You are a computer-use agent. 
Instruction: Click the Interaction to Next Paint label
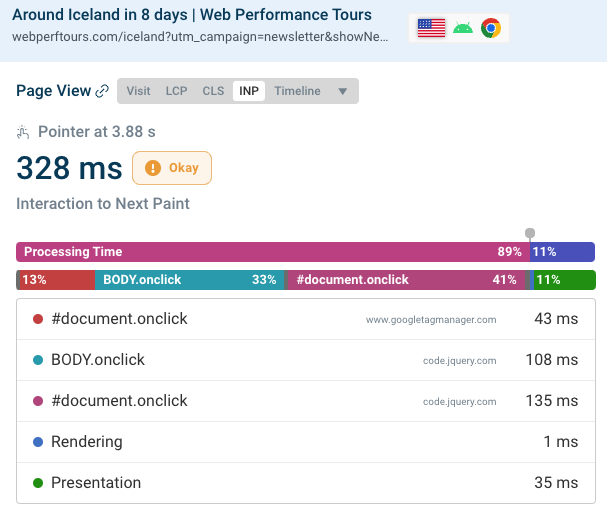[103, 204]
